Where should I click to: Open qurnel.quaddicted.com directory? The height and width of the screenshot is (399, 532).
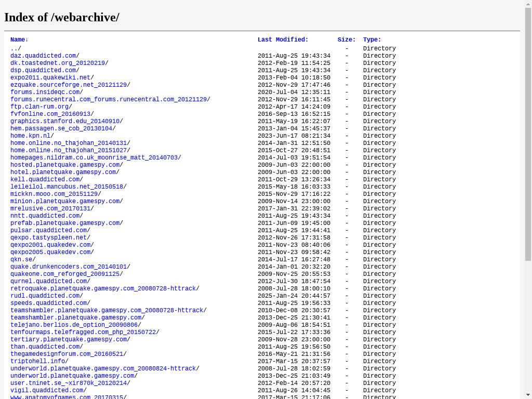pyautogui.click(x=48, y=282)
